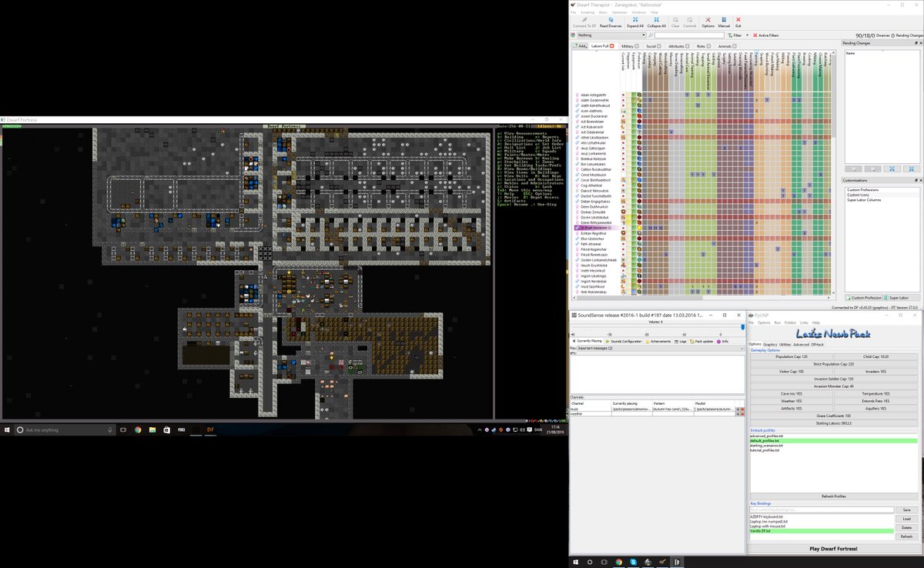This screenshot has height=568, width=924.
Task: Toggle Temperature: YES option in PyLNP
Action: 876,393
